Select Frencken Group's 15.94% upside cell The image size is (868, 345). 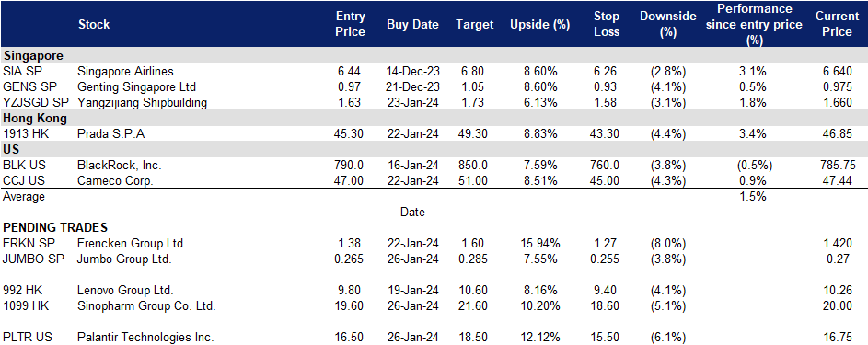pyautogui.click(x=541, y=243)
